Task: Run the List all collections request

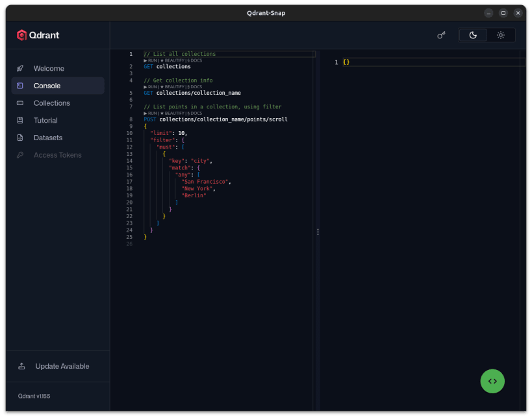Action: point(150,60)
